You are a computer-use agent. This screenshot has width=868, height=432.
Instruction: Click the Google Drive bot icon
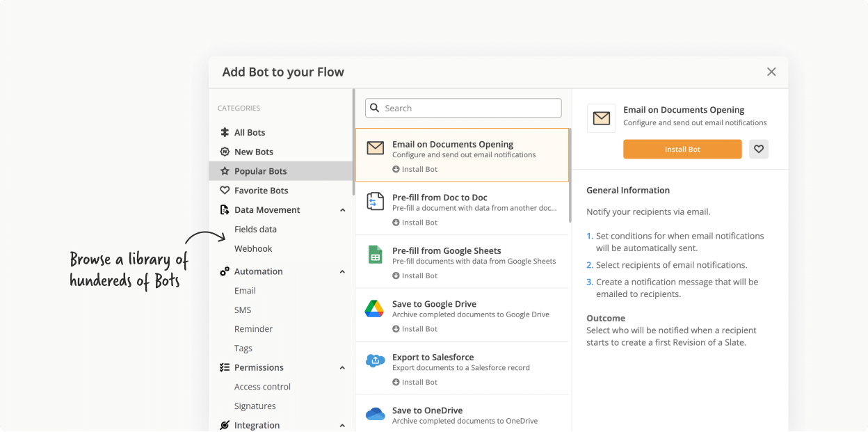point(374,309)
